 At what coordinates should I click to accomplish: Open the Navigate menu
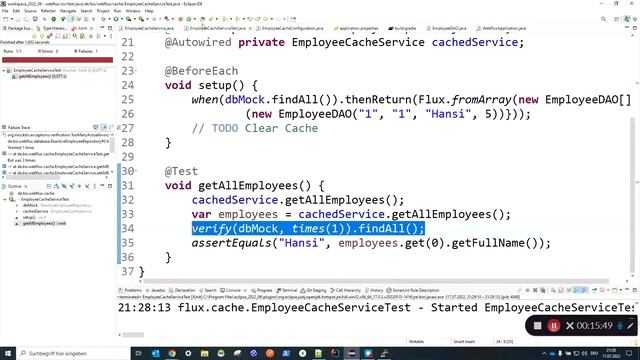[68, 11]
